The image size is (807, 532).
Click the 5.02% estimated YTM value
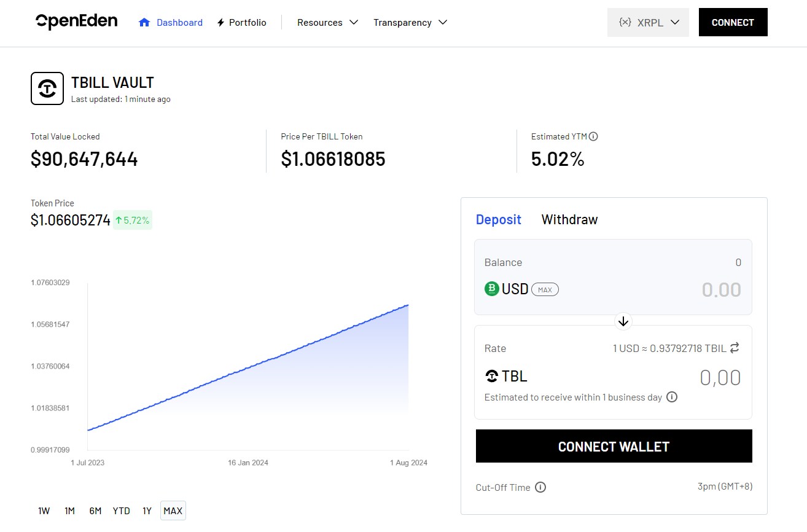point(558,159)
